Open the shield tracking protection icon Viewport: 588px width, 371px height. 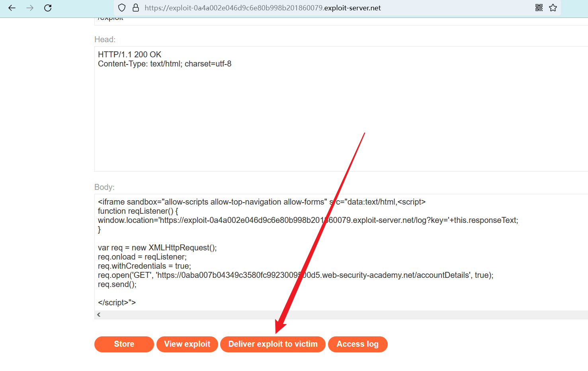tap(122, 8)
